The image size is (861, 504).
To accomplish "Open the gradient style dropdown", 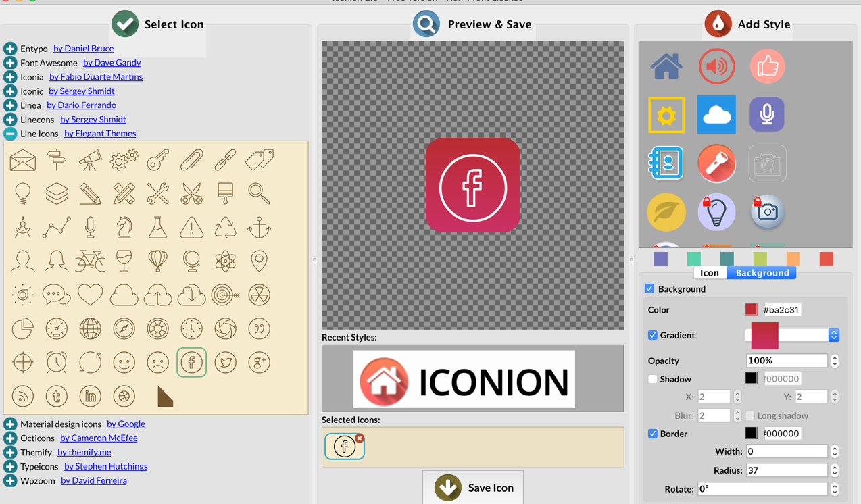I will pos(834,335).
